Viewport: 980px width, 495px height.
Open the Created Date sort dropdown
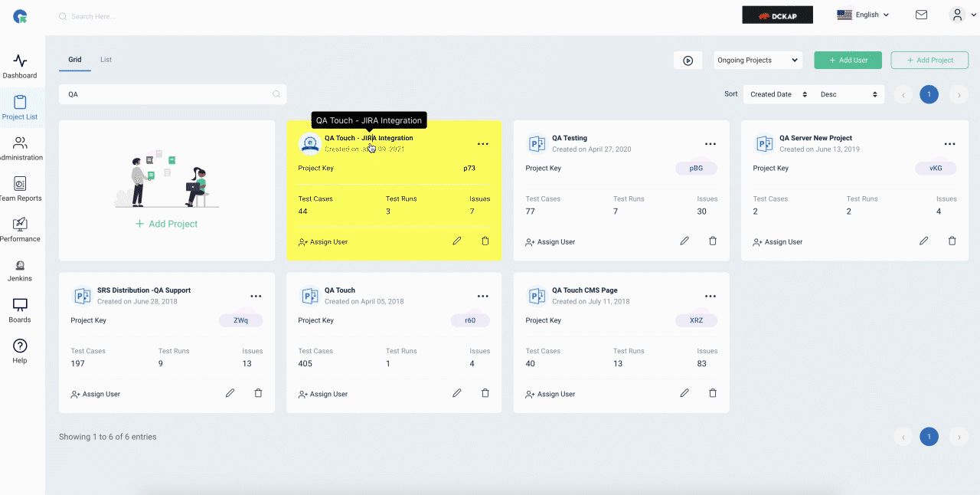779,94
